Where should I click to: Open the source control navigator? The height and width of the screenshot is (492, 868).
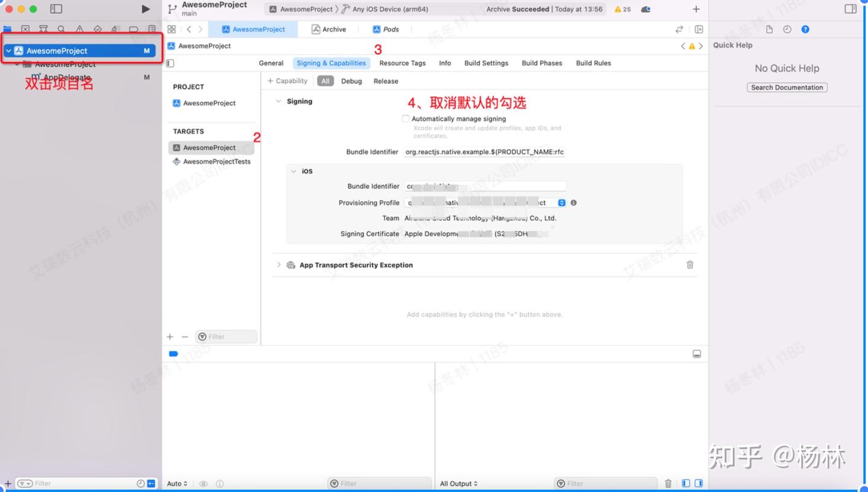click(x=25, y=29)
